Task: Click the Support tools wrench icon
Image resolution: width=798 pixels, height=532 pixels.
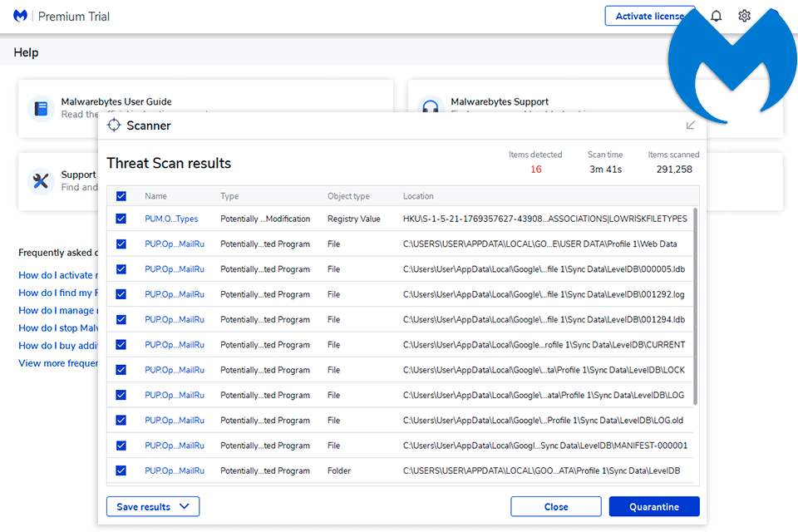Action: [41, 181]
